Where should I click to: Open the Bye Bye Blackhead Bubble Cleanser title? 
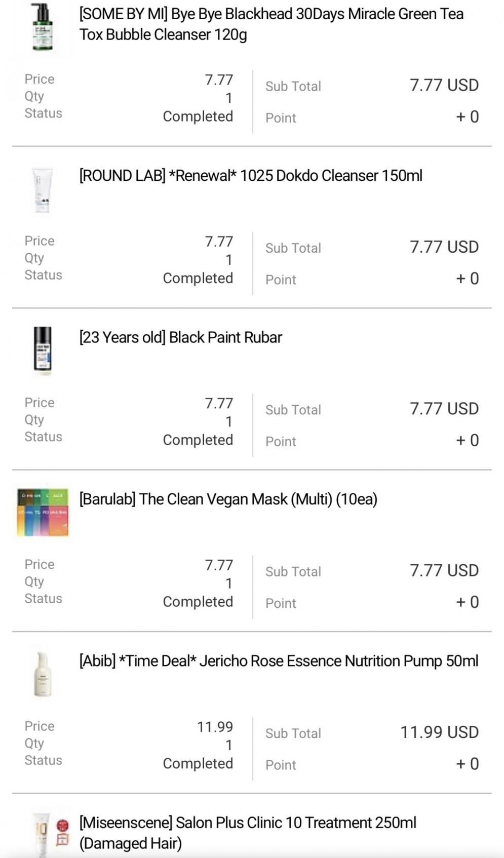[x=271, y=24]
